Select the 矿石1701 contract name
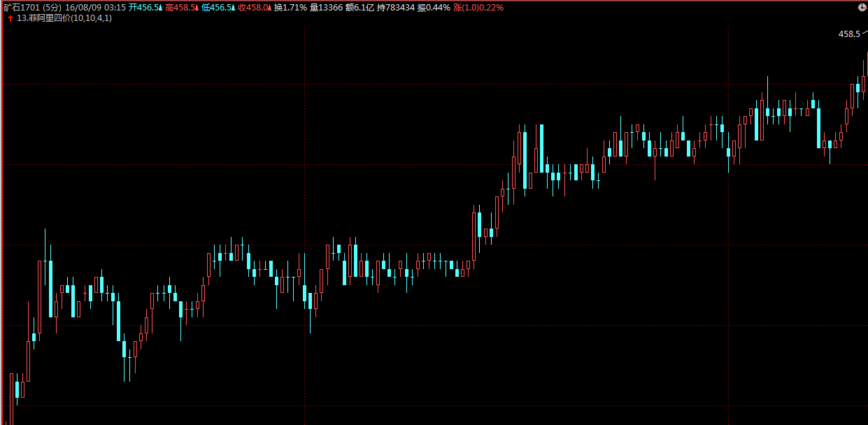 [20, 8]
